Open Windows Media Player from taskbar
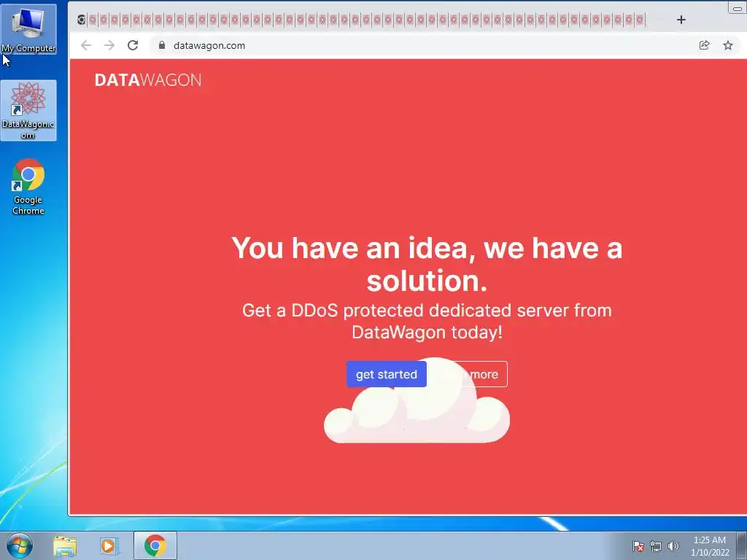The width and height of the screenshot is (747, 560). (x=109, y=545)
